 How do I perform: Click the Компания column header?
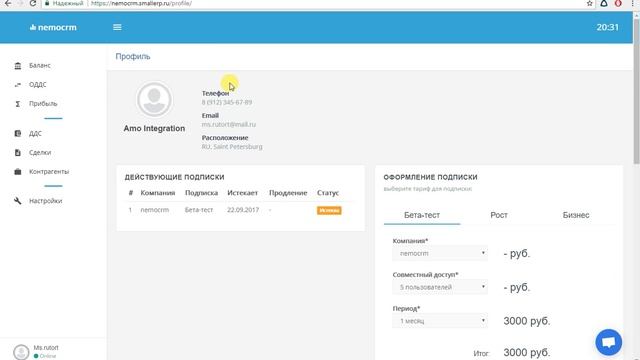click(158, 193)
